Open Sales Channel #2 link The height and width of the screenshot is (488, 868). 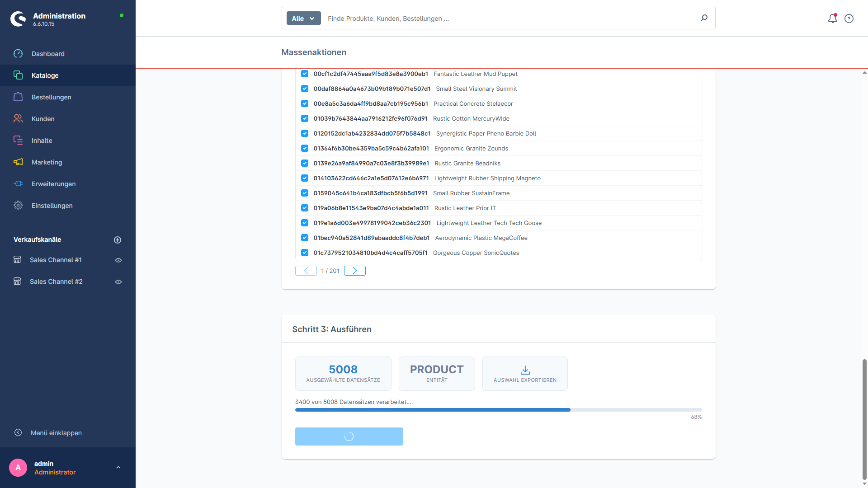pos(56,282)
